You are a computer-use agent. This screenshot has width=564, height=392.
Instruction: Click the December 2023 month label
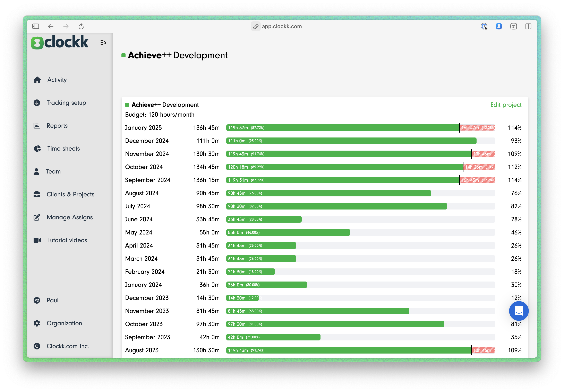pos(147,298)
